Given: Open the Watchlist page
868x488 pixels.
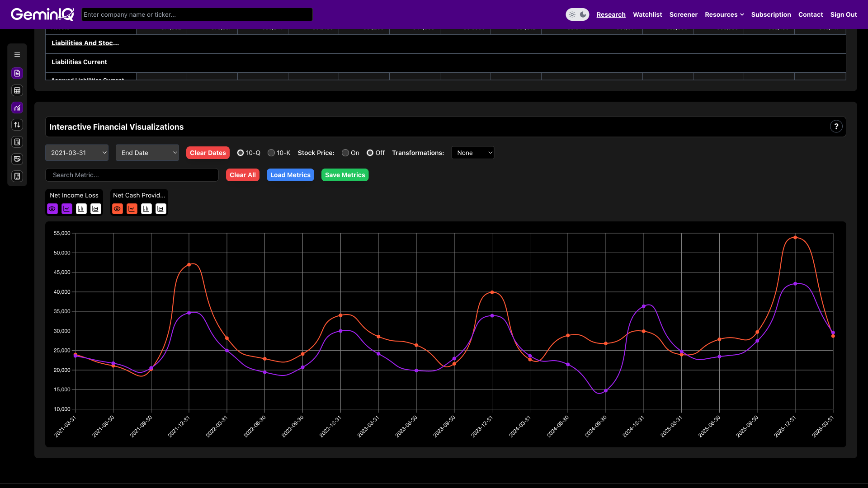Looking at the screenshot, I should tap(647, 14).
